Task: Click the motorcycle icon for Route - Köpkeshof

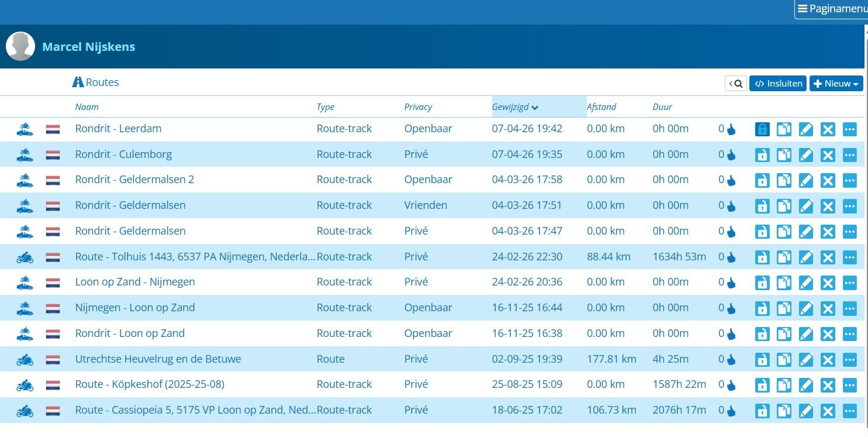Action: 25,385
